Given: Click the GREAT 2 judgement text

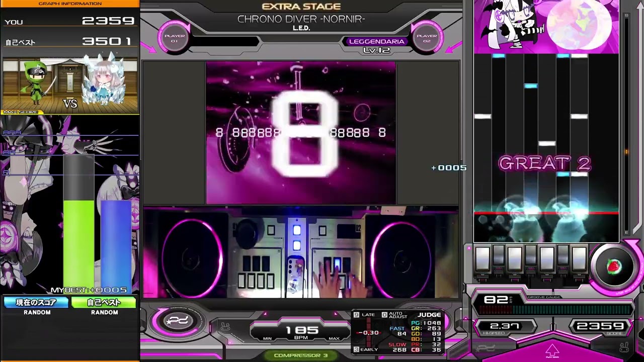Looking at the screenshot, I should point(544,163).
